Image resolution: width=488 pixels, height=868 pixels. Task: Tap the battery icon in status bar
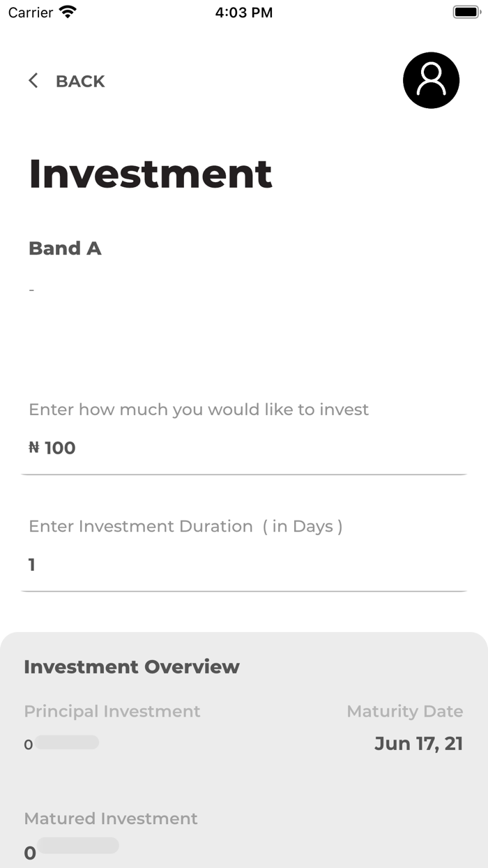(x=466, y=12)
